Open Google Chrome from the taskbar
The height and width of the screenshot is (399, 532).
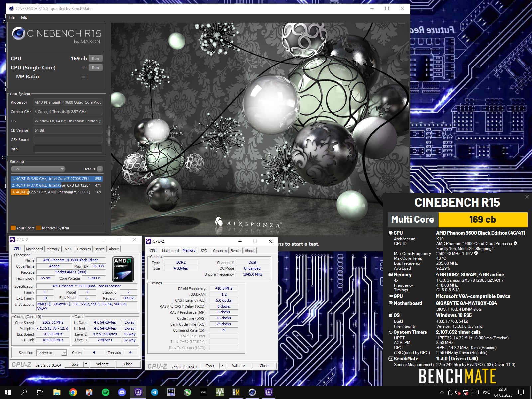click(x=73, y=392)
